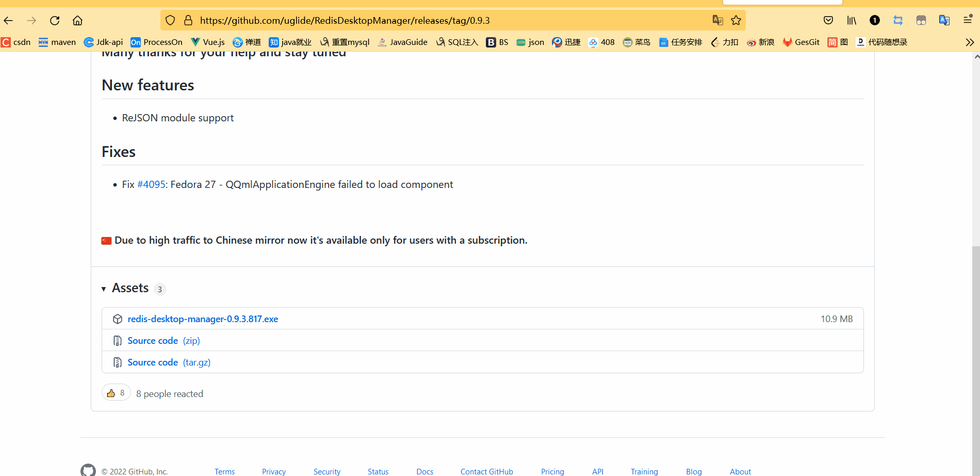Viewport: 980px width, 476px height.
Task: Open the 菜鸟 bookmark
Action: pos(636,42)
